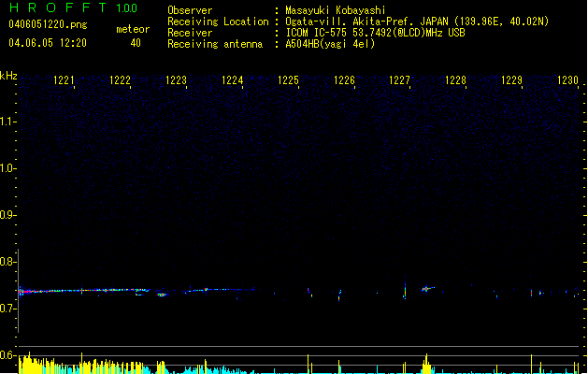
Task: Click the meteor label
Action: [x=133, y=29]
